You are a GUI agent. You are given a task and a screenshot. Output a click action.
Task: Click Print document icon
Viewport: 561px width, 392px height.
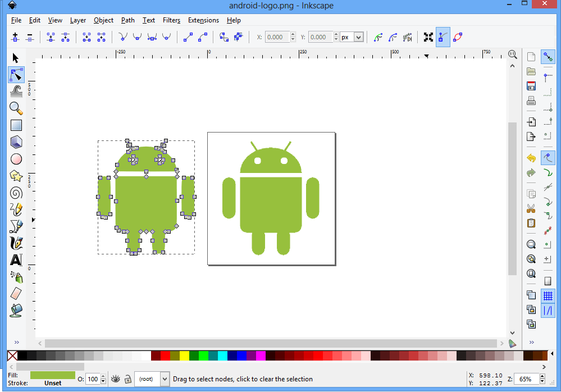(x=531, y=101)
